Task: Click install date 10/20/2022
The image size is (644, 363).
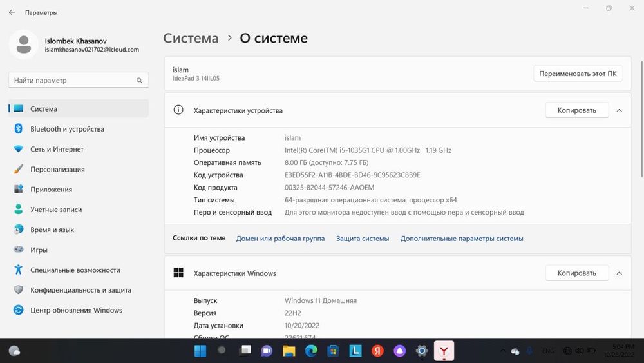Action: pyautogui.click(x=302, y=325)
